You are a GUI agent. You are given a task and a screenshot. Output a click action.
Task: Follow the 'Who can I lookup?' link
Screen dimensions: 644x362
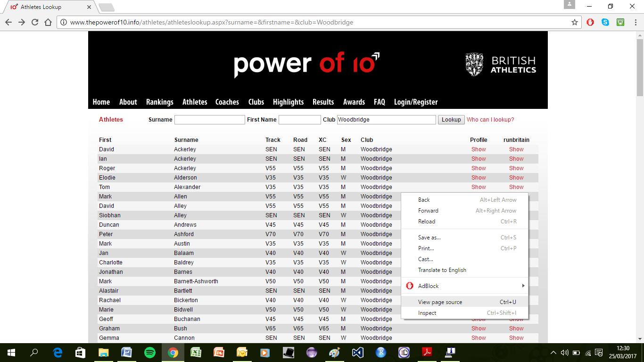(x=490, y=120)
